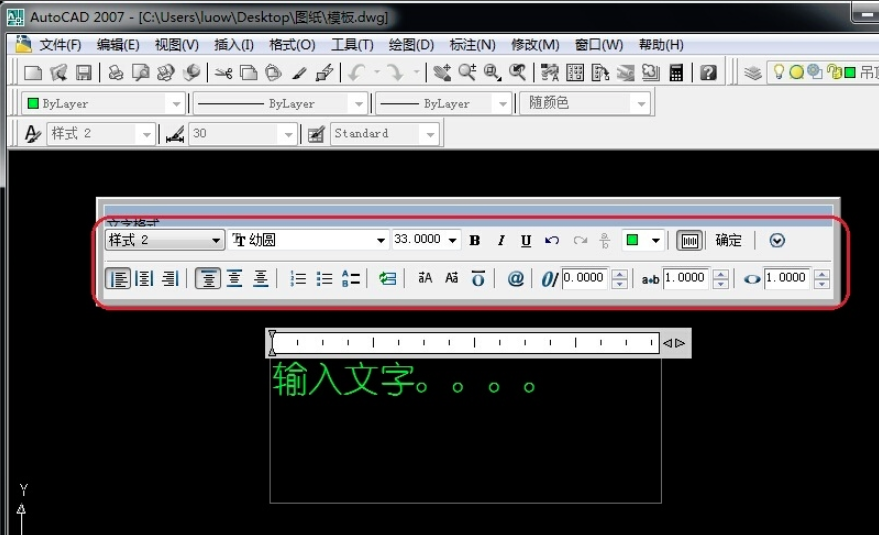Click the lowercase conversion Aā icon
The width and height of the screenshot is (879, 535).
click(x=451, y=278)
